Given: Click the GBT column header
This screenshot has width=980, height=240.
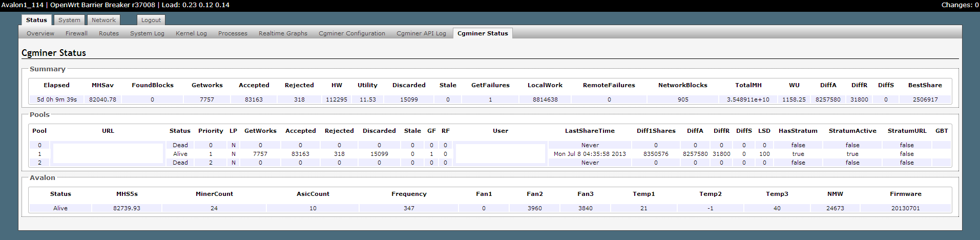Looking at the screenshot, I should 942,131.
